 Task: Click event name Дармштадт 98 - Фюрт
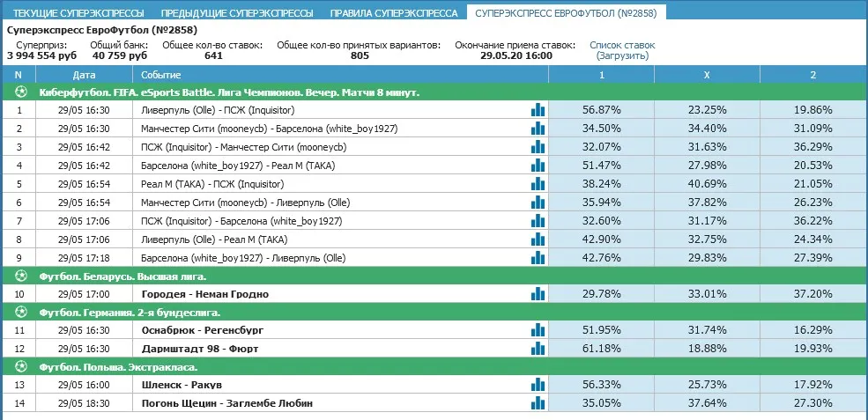(x=200, y=349)
